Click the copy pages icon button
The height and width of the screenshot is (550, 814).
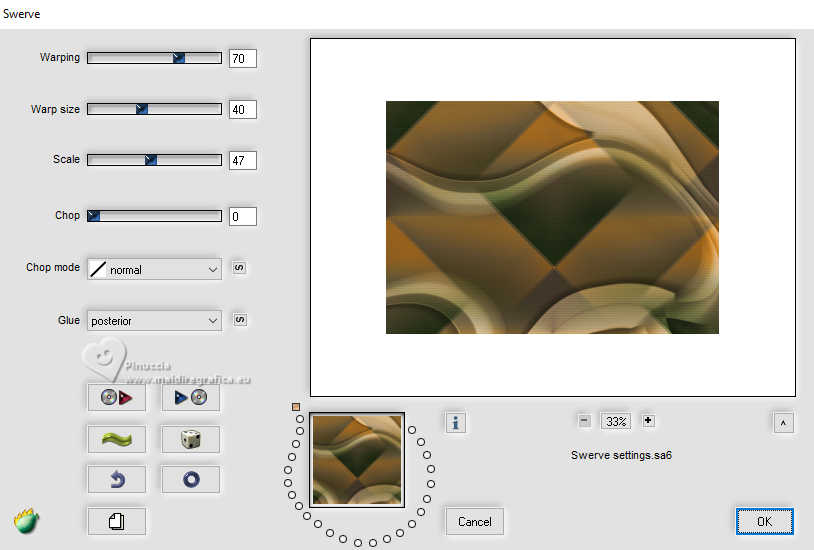click(116, 521)
